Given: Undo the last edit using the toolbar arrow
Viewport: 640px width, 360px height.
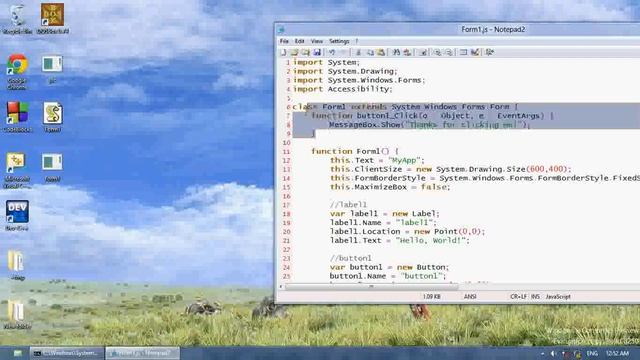Looking at the screenshot, I should pyautogui.click(x=332, y=52).
